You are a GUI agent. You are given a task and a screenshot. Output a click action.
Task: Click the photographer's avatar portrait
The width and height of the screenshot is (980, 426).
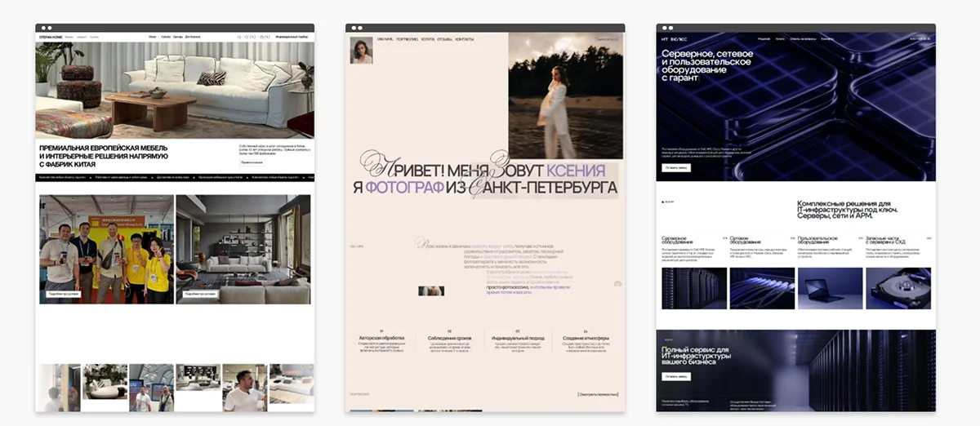coord(361,51)
